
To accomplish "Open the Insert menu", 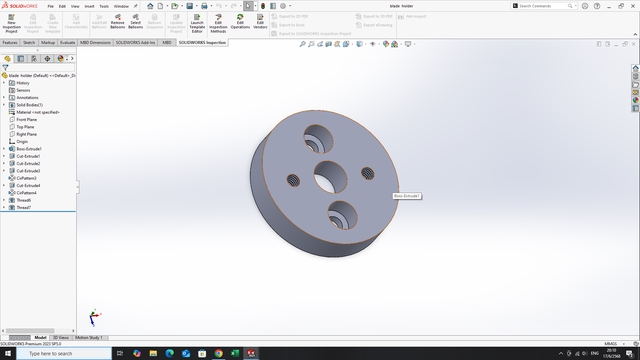I will [89, 7].
